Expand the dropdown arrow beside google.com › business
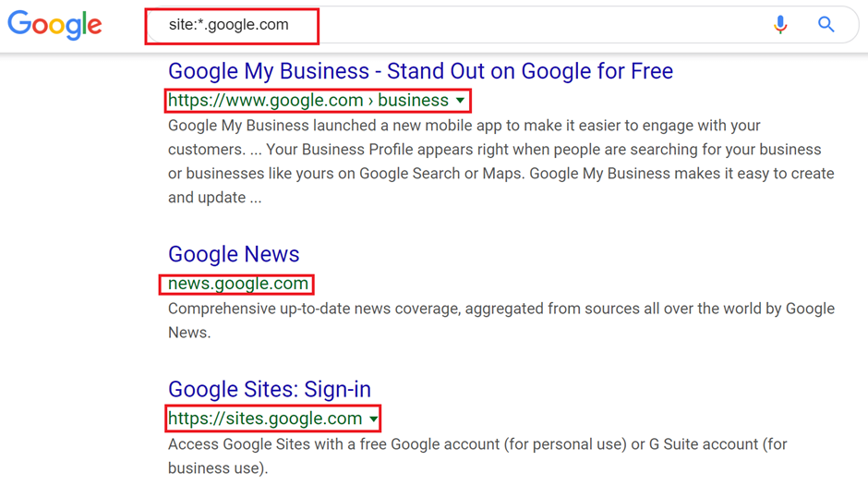Screen dimensions: 868x498 460,101
